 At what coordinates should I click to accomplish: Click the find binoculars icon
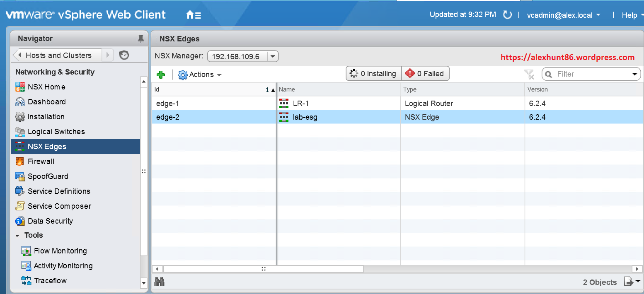pyautogui.click(x=159, y=281)
